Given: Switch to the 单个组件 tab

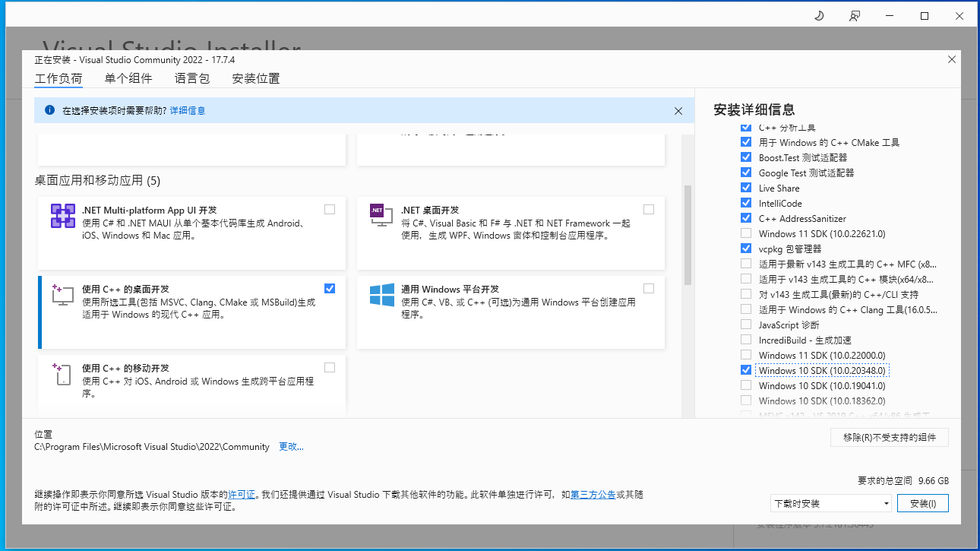Looking at the screenshot, I should coord(128,78).
